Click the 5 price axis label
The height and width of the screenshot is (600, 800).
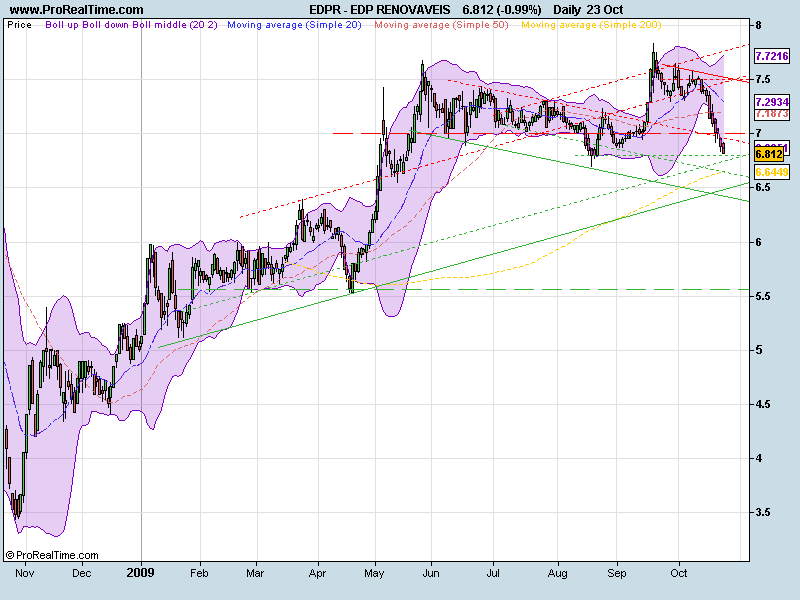tap(759, 350)
